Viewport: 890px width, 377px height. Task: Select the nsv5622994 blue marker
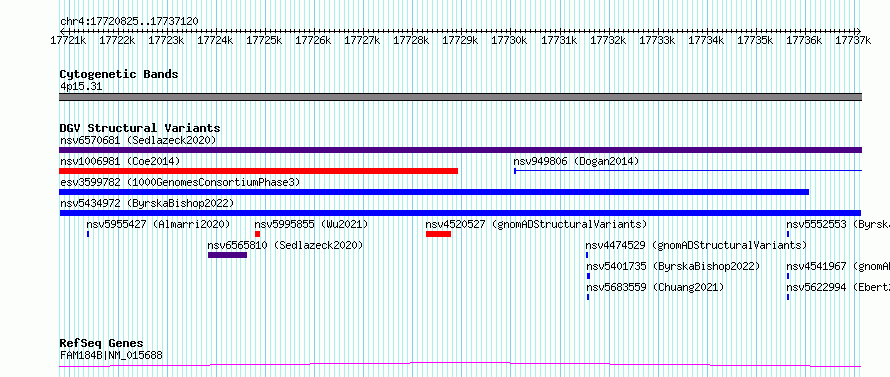click(788, 297)
